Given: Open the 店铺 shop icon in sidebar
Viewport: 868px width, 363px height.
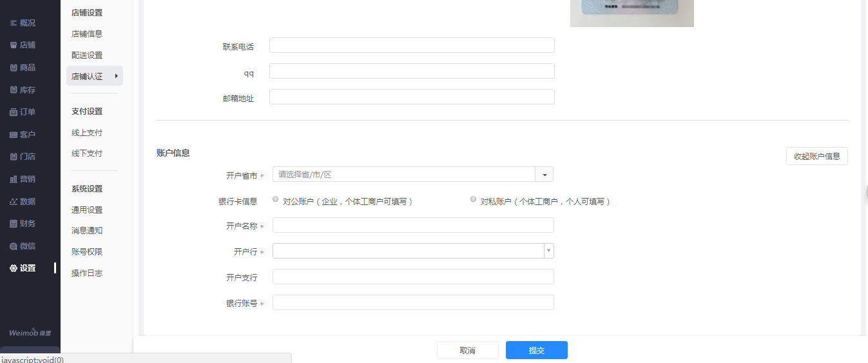Looking at the screenshot, I should 14,45.
